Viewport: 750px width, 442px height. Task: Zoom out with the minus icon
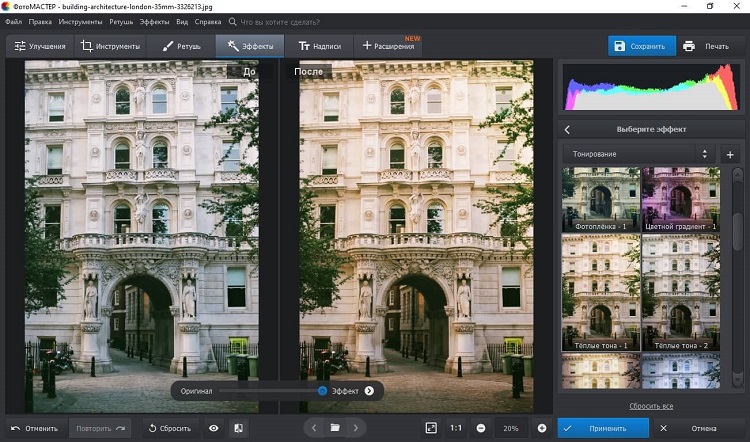click(481, 428)
